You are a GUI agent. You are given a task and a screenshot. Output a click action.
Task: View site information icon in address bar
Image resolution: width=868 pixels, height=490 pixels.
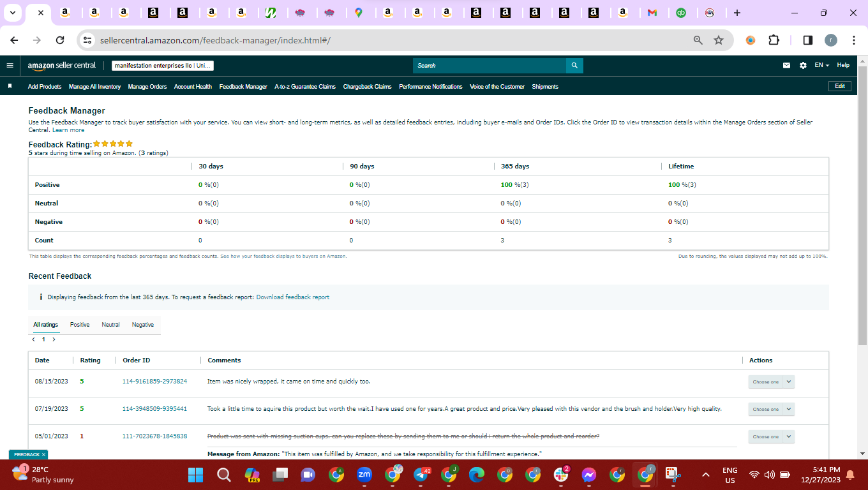pyautogui.click(x=88, y=40)
